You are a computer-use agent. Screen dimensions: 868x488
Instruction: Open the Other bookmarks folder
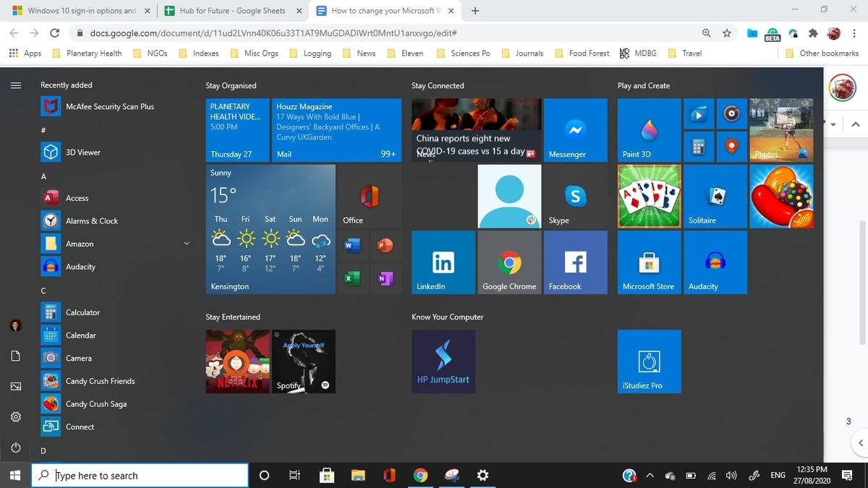822,53
